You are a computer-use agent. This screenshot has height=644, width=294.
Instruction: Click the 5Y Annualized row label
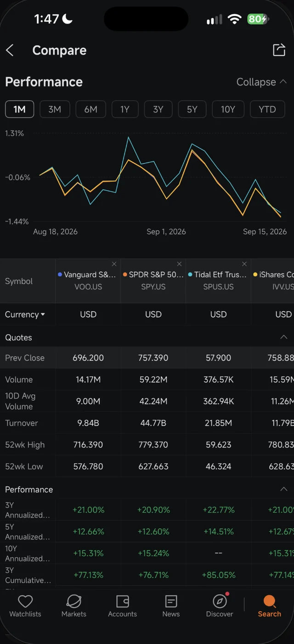coord(27,532)
